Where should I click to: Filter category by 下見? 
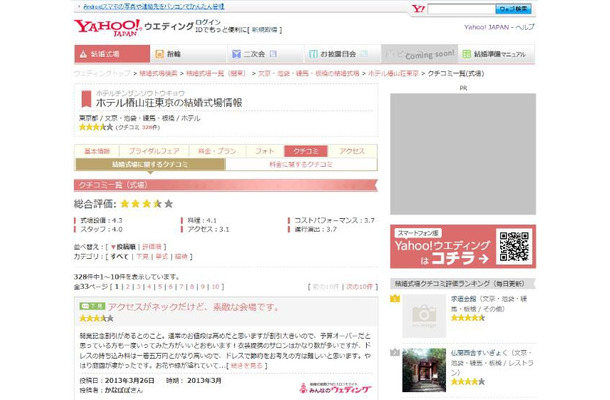[x=142, y=257]
